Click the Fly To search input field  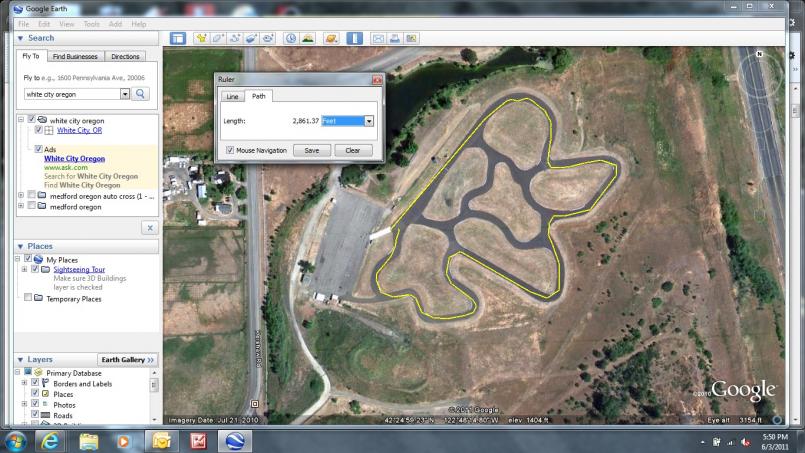point(71,94)
